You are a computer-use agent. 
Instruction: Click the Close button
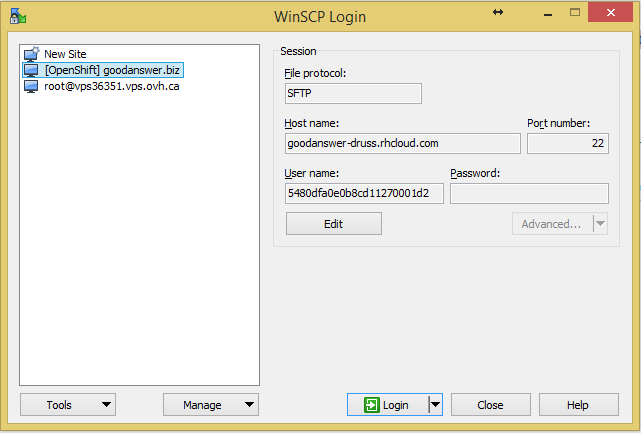click(x=491, y=405)
